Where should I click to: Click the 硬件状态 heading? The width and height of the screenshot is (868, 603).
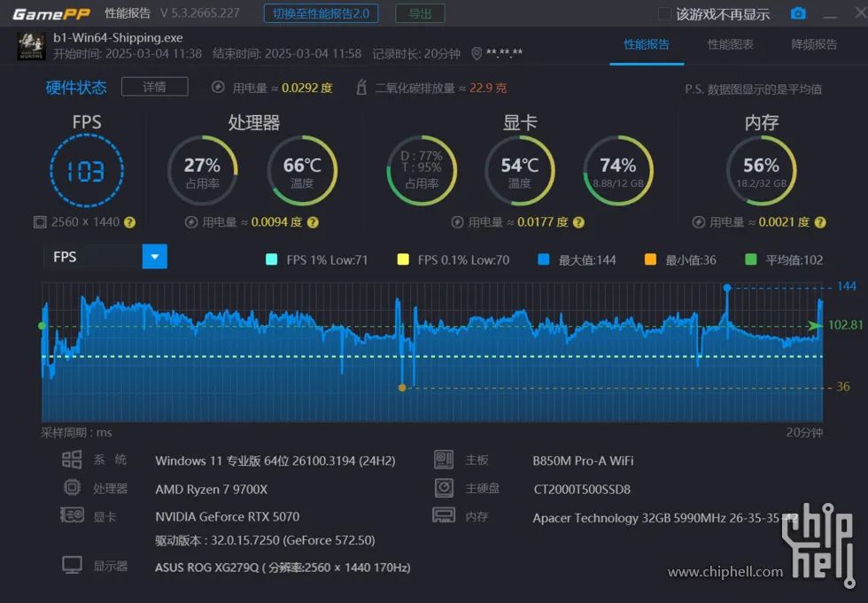click(x=76, y=88)
